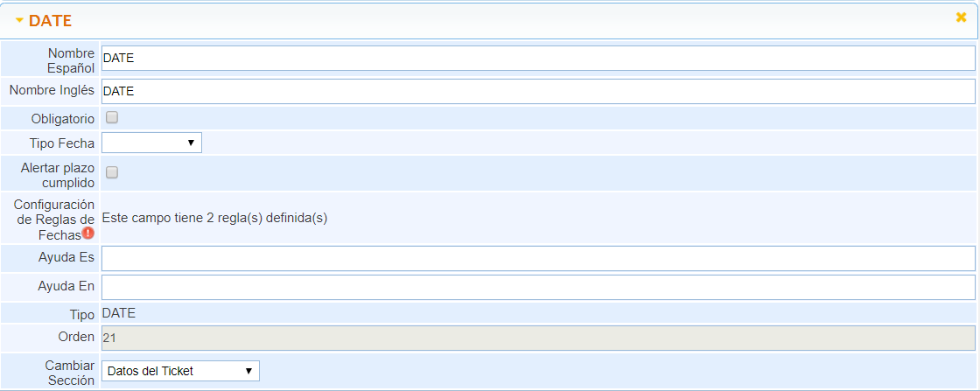Click the Nombre Español text field
Viewport: 980px width, 391px height.
pos(537,59)
